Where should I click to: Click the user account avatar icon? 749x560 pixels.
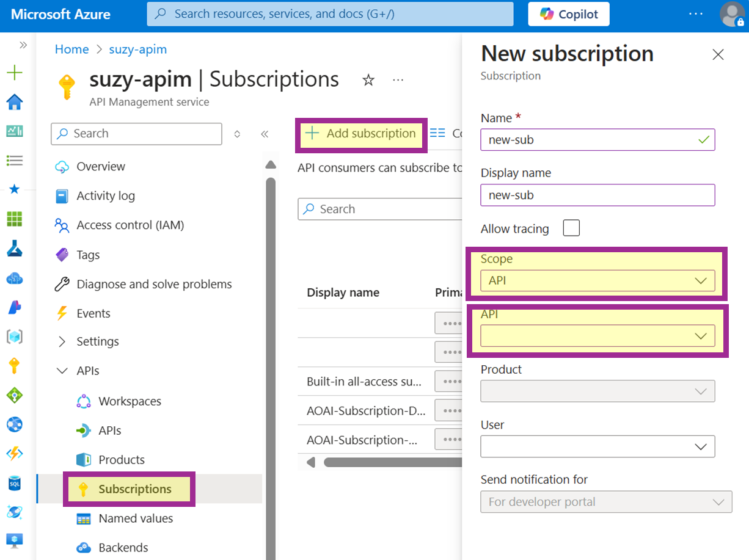point(732,14)
